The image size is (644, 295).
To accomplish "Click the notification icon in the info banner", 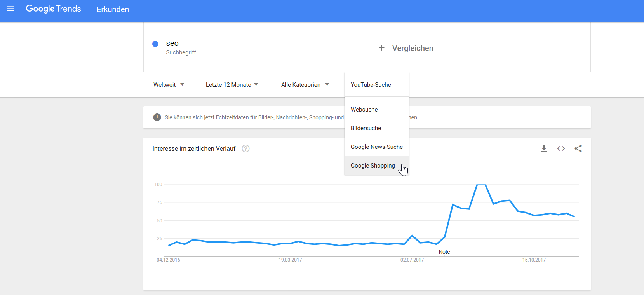I will point(157,117).
